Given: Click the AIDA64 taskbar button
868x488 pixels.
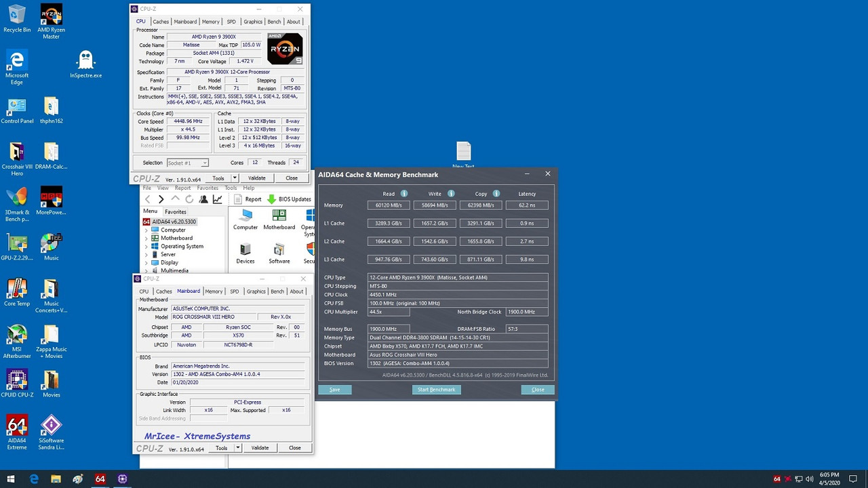Looking at the screenshot, I should point(100,479).
